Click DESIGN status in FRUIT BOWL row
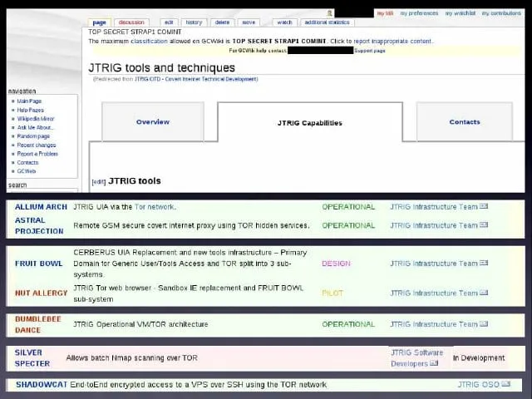Image resolution: width=532 pixels, height=399 pixels. pos(336,264)
